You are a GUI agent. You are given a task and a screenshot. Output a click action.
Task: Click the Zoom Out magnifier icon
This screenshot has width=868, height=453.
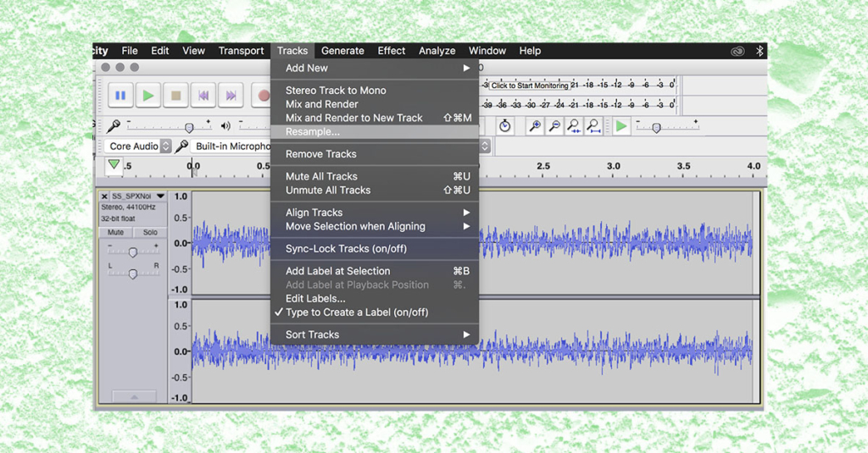pos(554,126)
